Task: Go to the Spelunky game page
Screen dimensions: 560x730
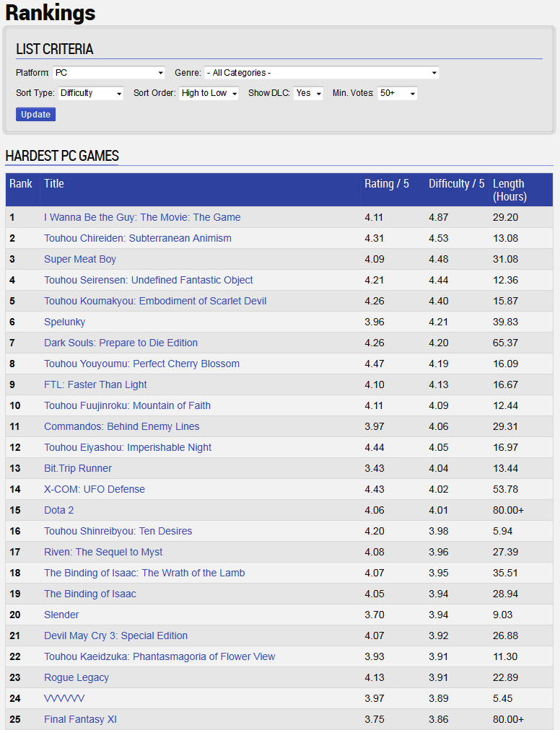Action: click(64, 322)
